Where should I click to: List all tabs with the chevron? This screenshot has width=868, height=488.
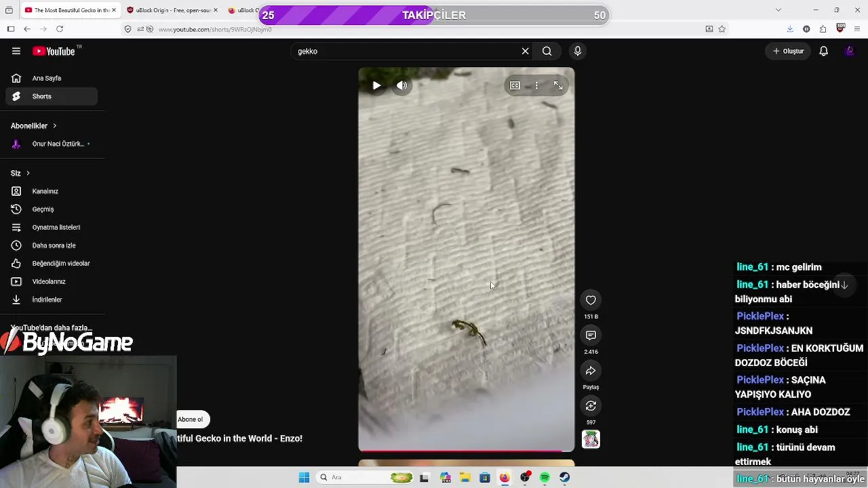(x=778, y=10)
